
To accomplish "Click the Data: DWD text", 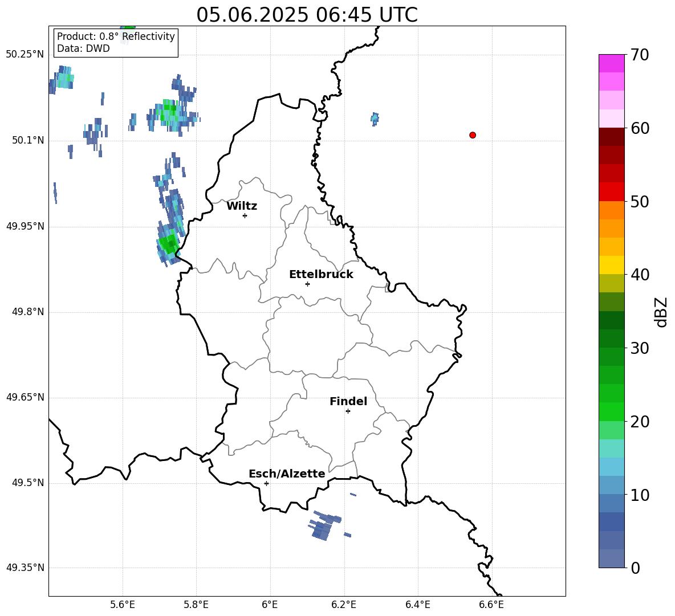I will click(x=83, y=48).
